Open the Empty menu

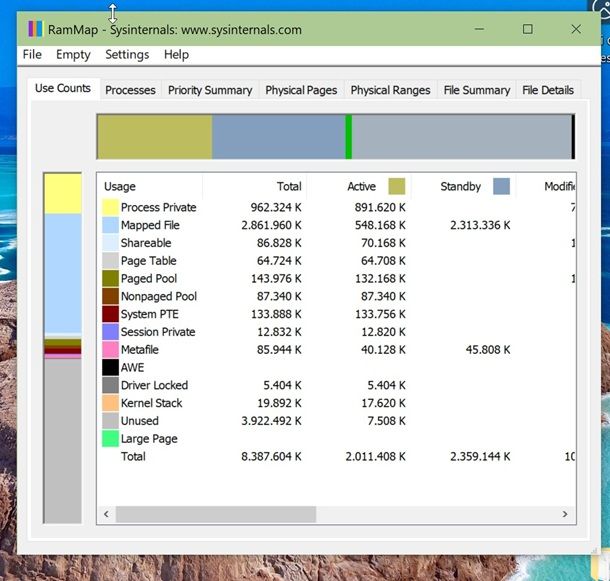point(73,54)
